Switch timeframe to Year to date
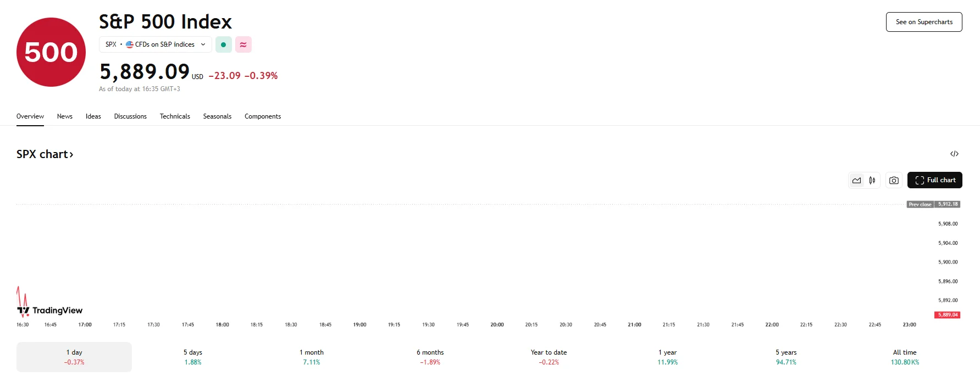Viewport: 980px width, 387px height. click(x=548, y=356)
